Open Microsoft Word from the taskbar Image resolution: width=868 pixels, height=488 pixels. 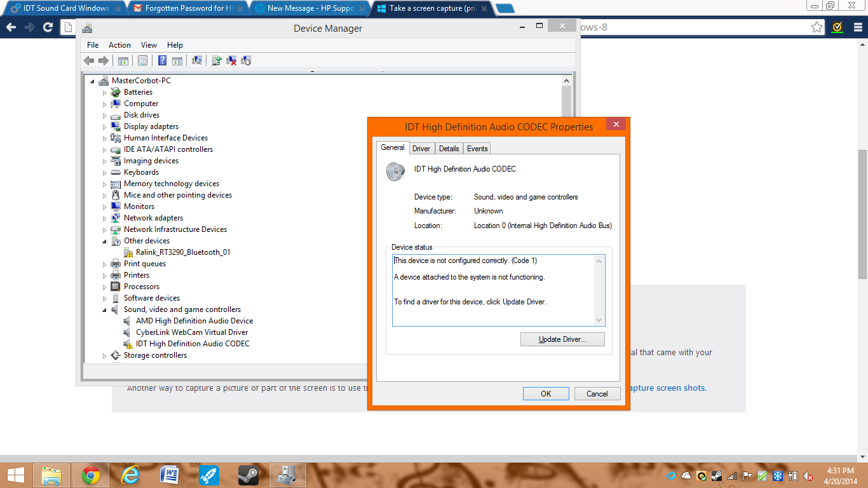[170, 475]
